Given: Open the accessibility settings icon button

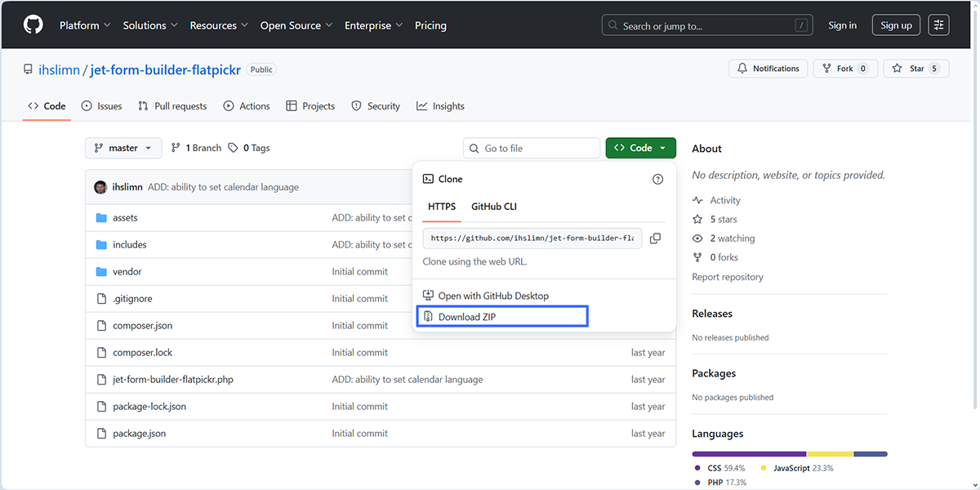Looking at the screenshot, I should pyautogui.click(x=939, y=25).
